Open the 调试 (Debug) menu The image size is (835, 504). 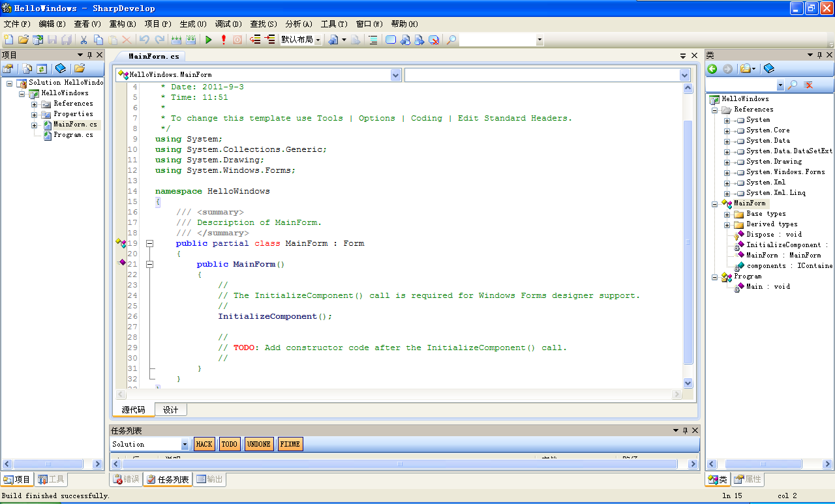pos(228,23)
